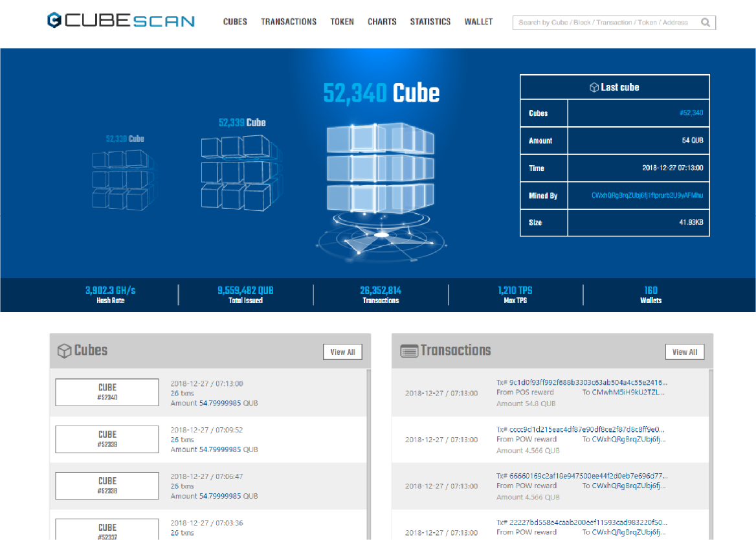Open the CUBES navigation menu
Image resolution: width=756 pixels, height=540 pixels.
tap(235, 21)
